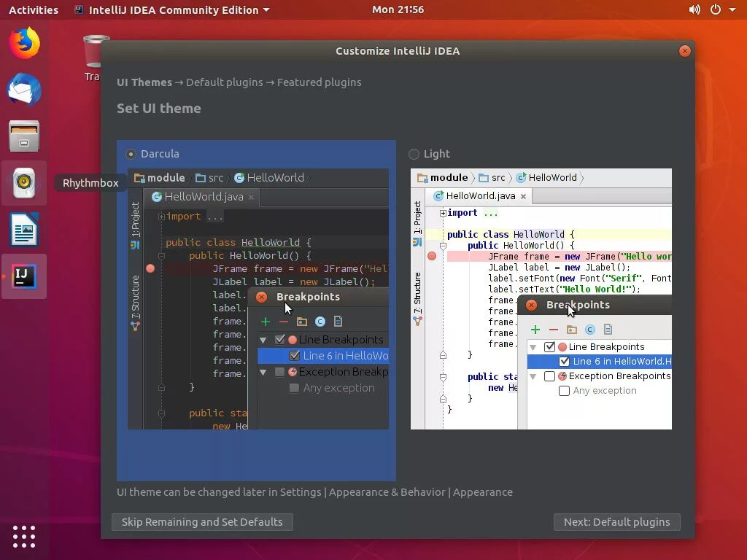The height and width of the screenshot is (560, 747).
Task: Open the volume indicator in the top bar
Action: pos(694,9)
